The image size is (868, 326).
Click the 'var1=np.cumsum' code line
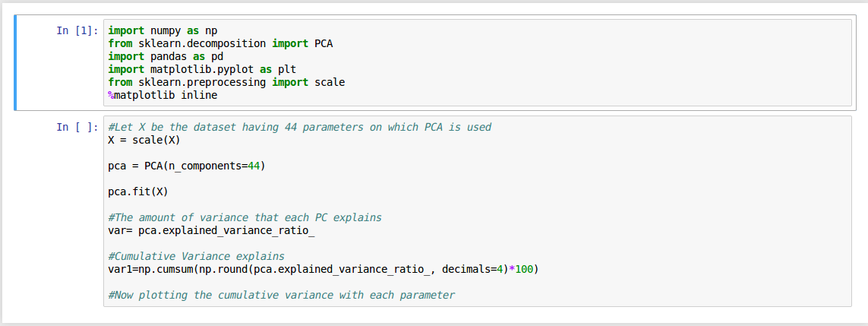click(324, 270)
